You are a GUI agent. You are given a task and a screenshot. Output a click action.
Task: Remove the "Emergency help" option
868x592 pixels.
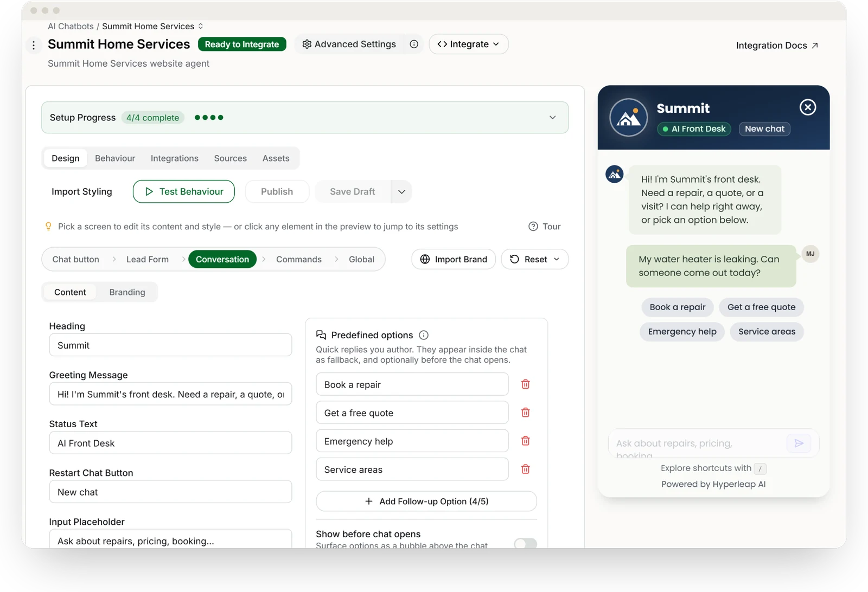pos(525,441)
